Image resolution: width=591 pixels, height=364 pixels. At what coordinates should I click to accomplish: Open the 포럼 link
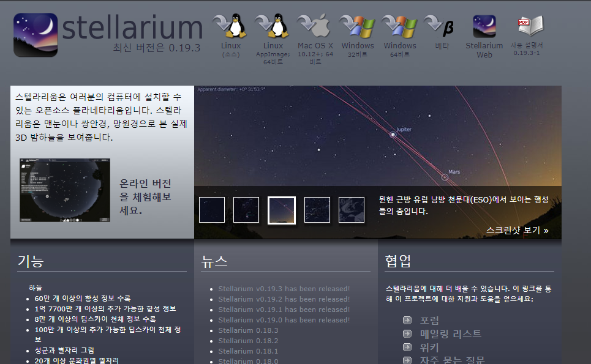coord(429,321)
